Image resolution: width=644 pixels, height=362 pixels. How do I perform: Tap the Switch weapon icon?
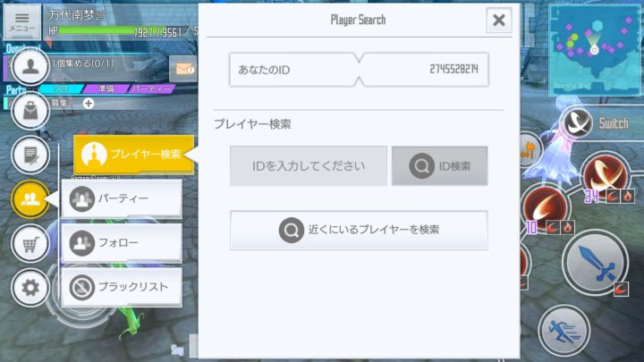[x=578, y=122]
